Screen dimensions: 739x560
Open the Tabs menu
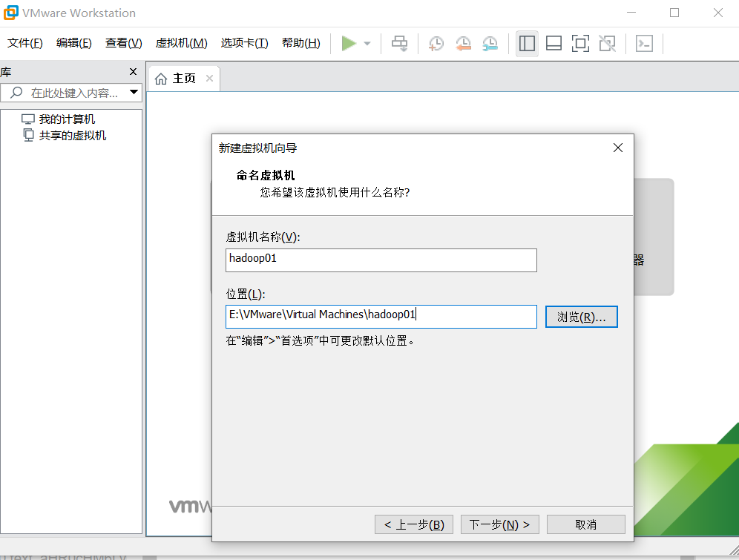coord(245,43)
